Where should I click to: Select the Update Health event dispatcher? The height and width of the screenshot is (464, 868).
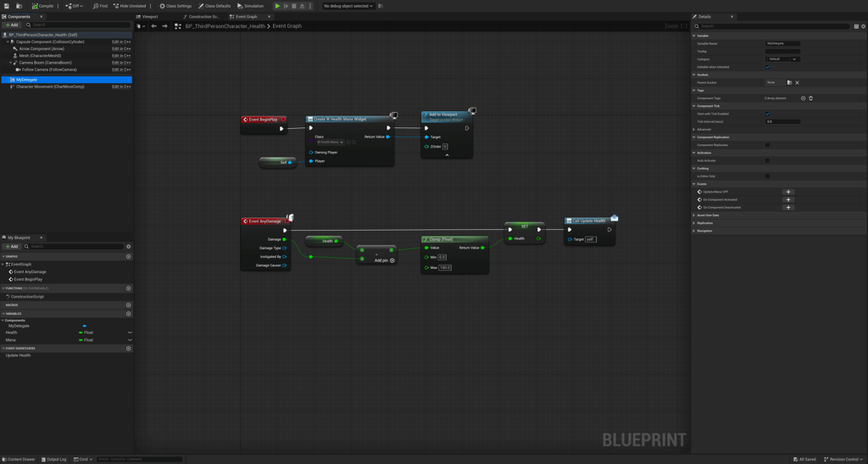19,355
